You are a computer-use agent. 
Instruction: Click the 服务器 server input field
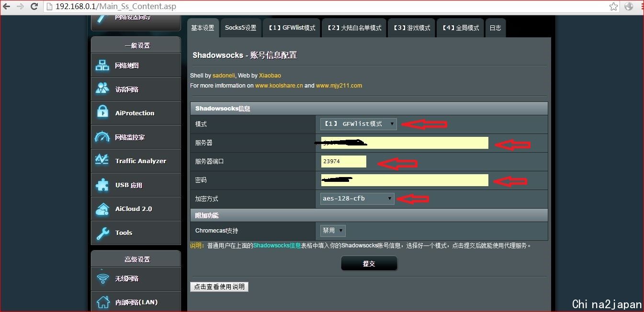(x=405, y=143)
